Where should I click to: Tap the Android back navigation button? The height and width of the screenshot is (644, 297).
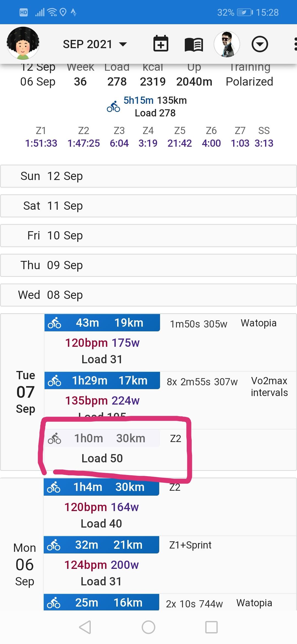point(85,627)
